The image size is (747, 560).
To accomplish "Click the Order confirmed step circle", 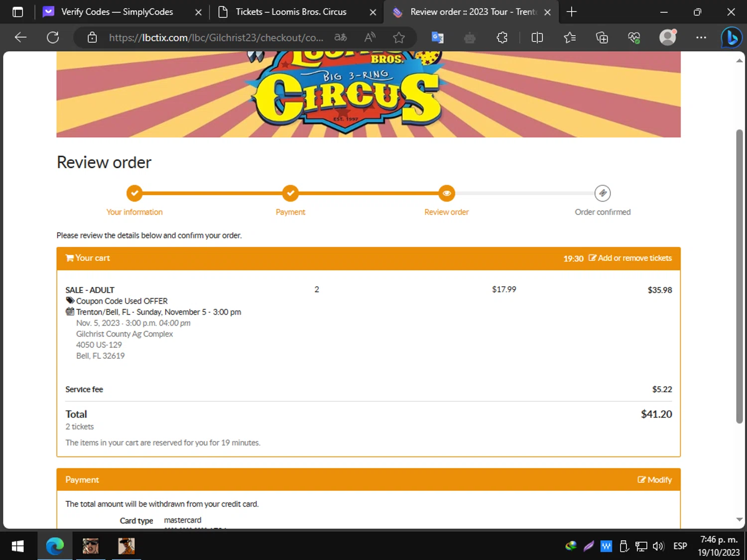I will click(603, 193).
